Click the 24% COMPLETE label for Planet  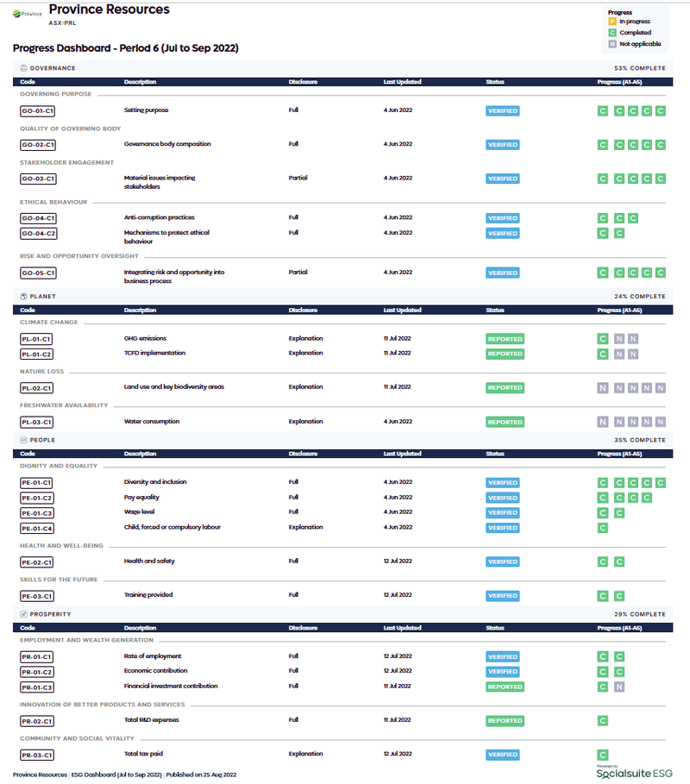pos(640,297)
